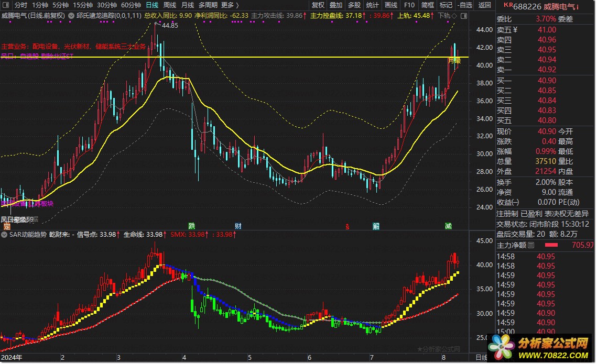
Task: Click the 委比 3.70% value
Action: (546, 19)
